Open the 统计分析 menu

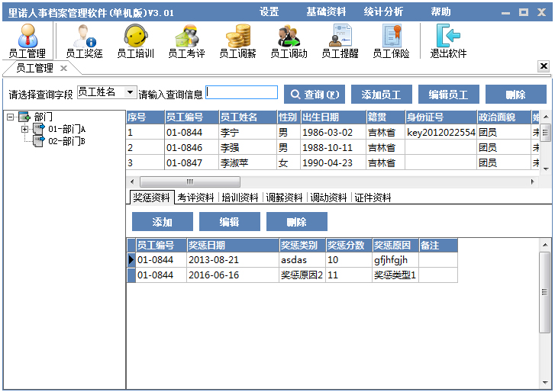click(383, 11)
